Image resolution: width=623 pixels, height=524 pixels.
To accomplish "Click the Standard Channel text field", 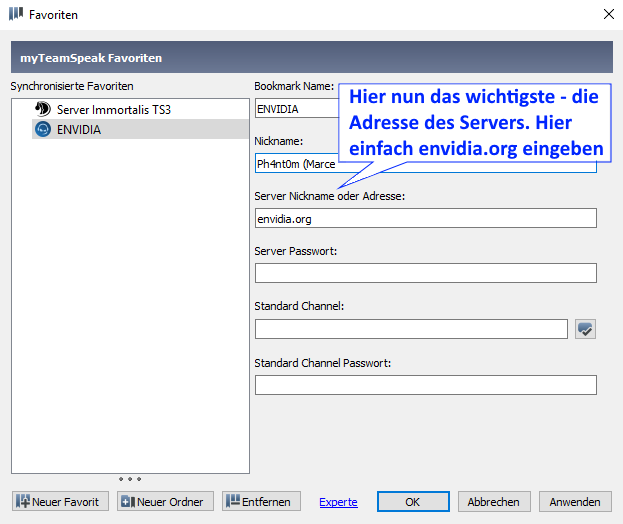I will click(410, 329).
